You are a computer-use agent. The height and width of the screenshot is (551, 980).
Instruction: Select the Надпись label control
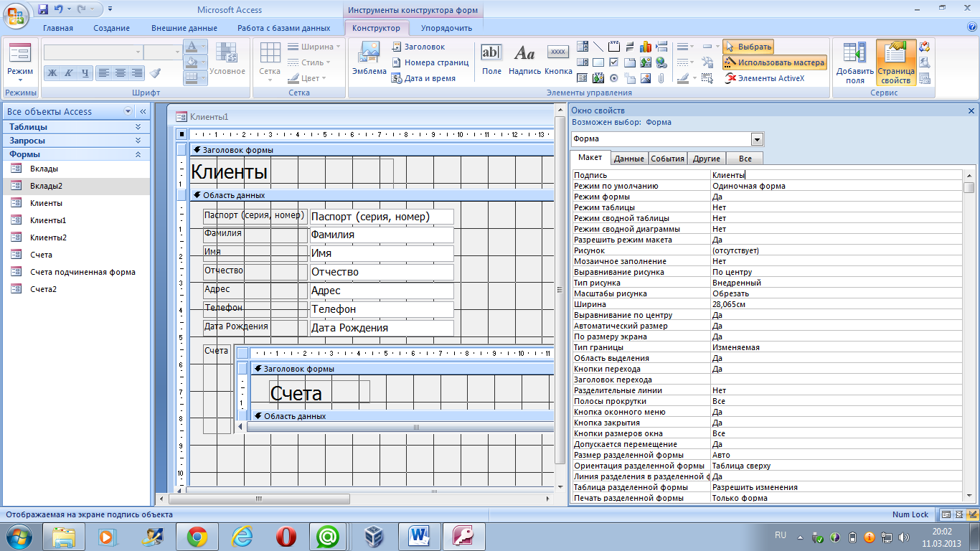[x=524, y=60]
